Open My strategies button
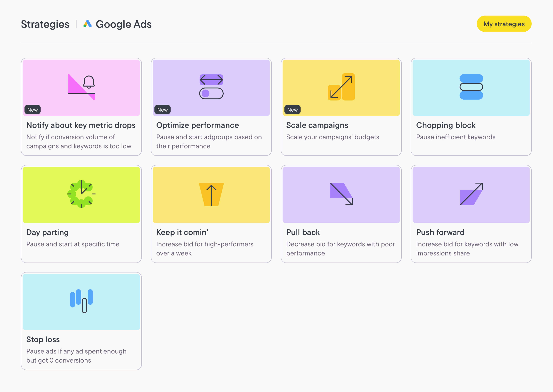The image size is (553, 392). [x=504, y=24]
